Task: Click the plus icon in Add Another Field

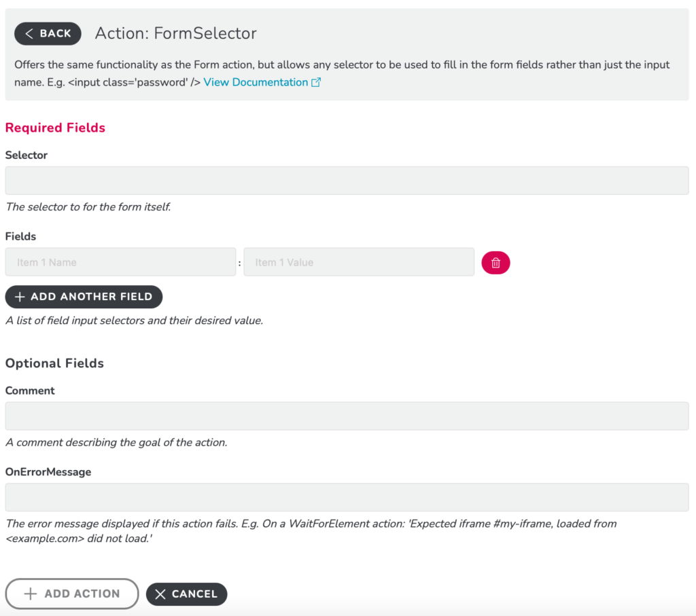Action: (20, 297)
